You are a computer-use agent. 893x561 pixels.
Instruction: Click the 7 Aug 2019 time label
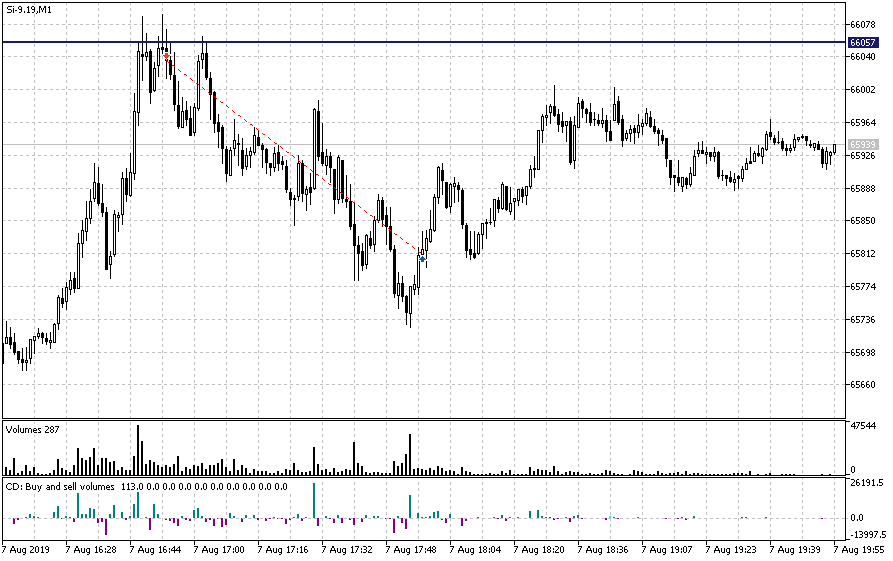(26, 550)
